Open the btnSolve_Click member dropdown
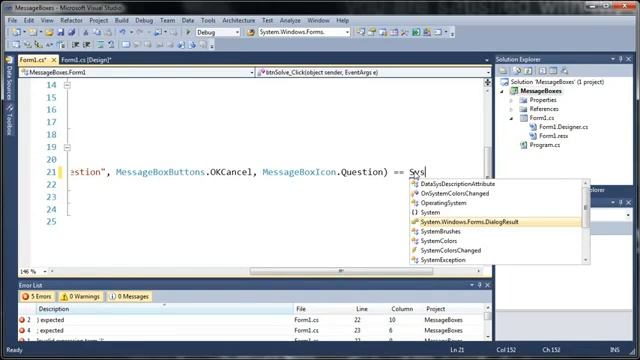Screen dimensions: 640x360 [x=488, y=73]
